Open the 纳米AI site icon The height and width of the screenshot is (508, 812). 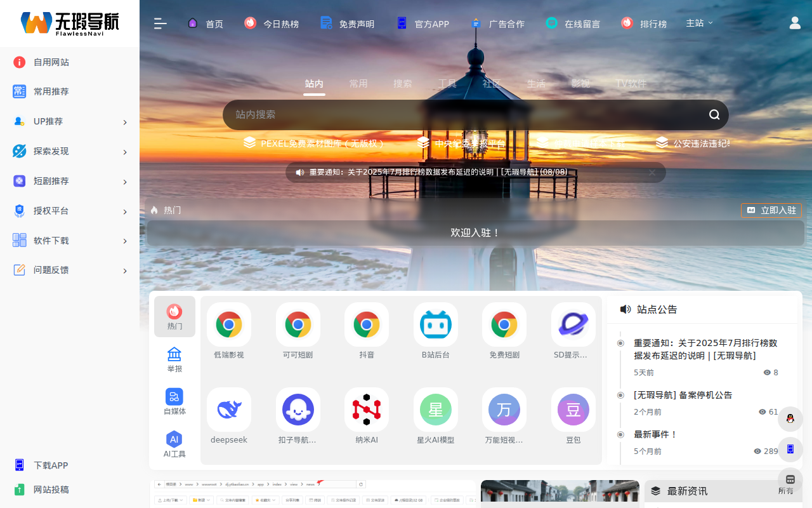367,410
